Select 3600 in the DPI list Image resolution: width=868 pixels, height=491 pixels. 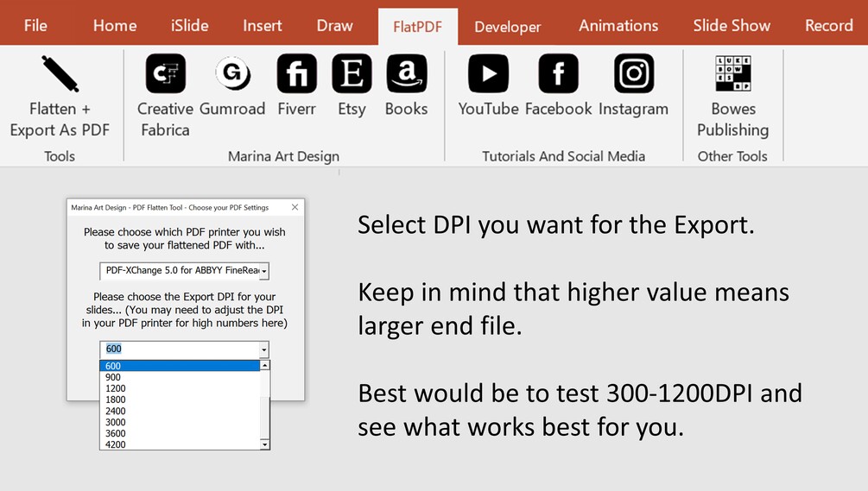point(180,433)
